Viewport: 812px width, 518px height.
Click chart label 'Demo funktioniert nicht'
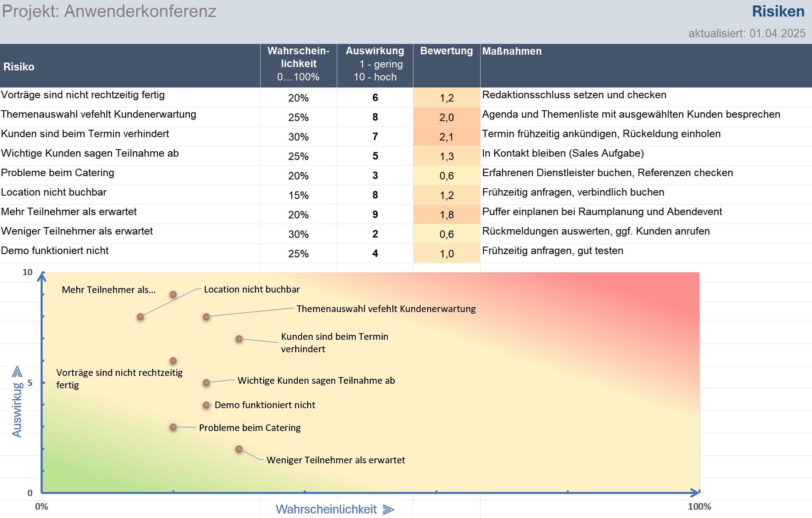point(265,405)
